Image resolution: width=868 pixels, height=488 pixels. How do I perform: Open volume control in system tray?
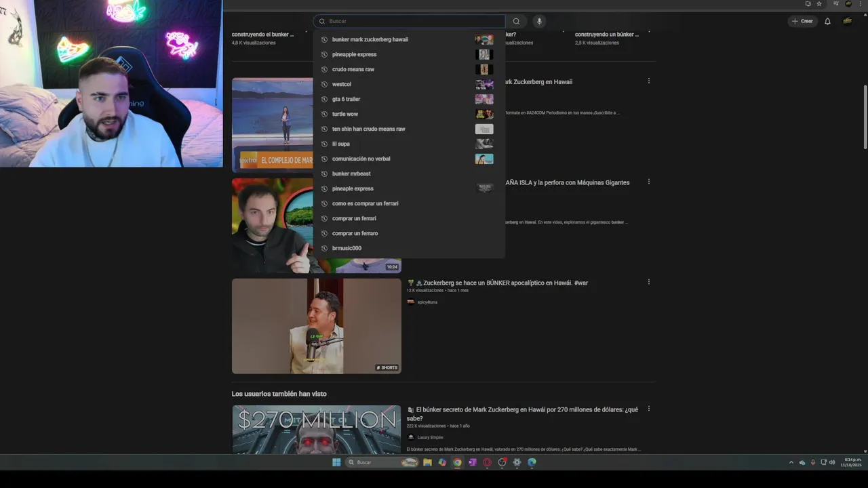pos(832,462)
